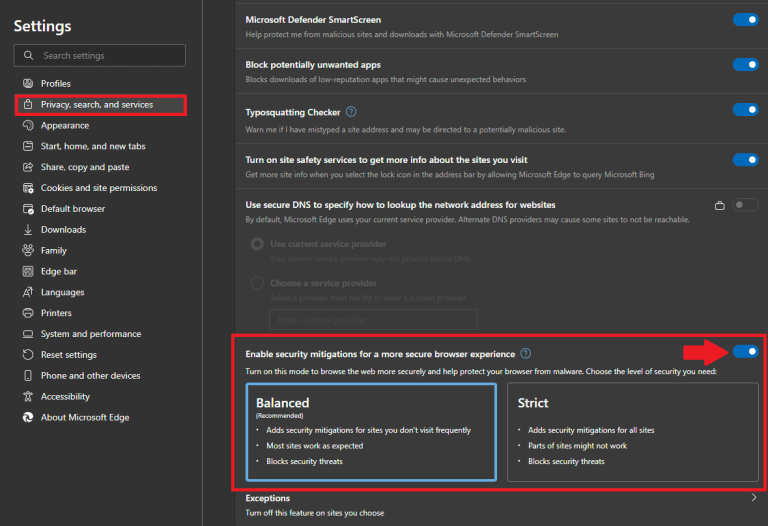Click the Default browser icon
This screenshot has width=768, height=526.
point(28,209)
